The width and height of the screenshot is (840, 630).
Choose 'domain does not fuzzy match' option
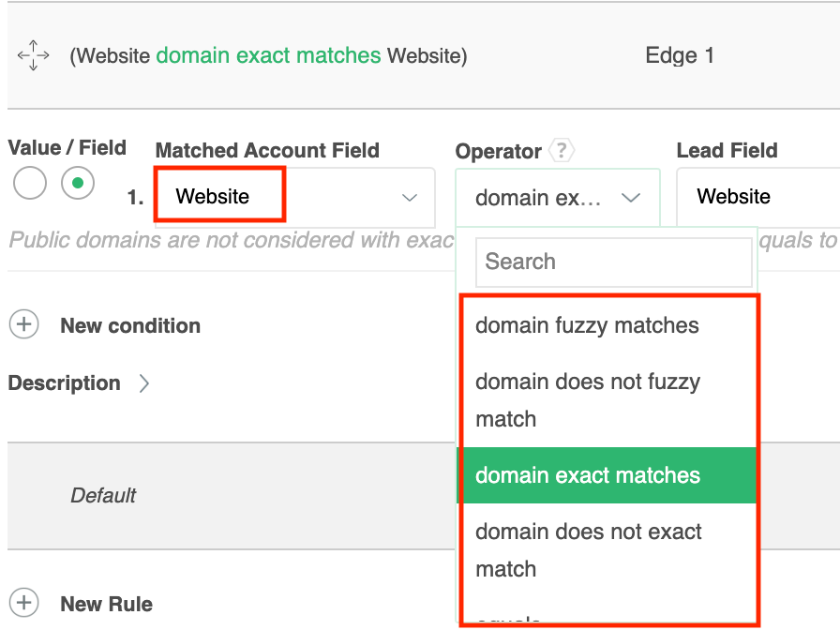coord(587,400)
